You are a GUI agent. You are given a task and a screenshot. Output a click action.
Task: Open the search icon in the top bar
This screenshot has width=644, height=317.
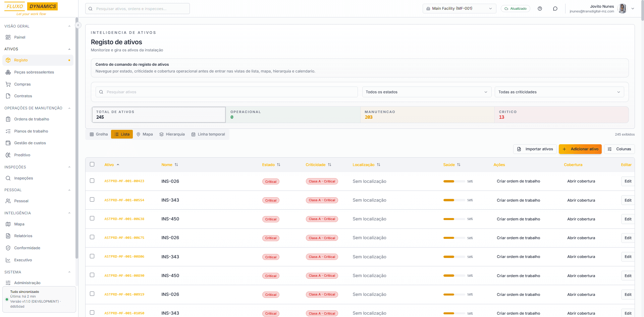(x=91, y=8)
